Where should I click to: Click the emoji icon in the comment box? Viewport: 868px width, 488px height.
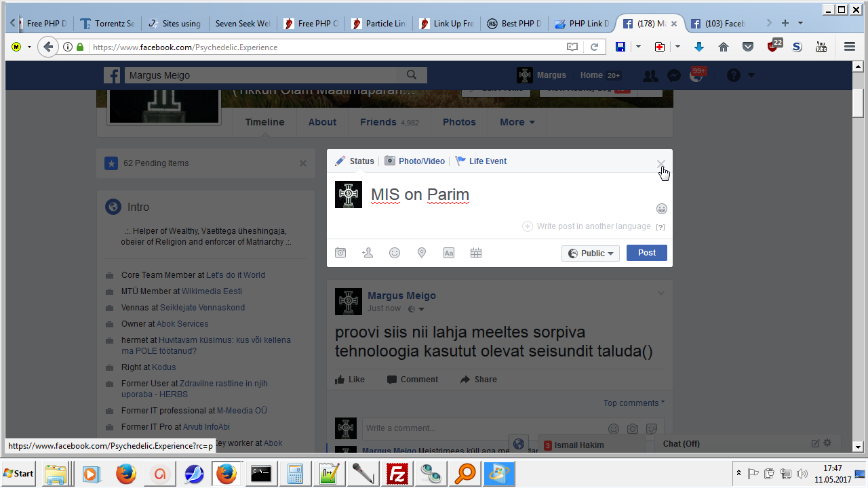614,428
